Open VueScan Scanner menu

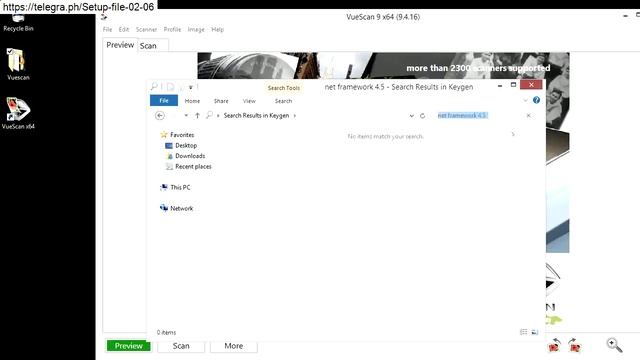pyautogui.click(x=146, y=29)
